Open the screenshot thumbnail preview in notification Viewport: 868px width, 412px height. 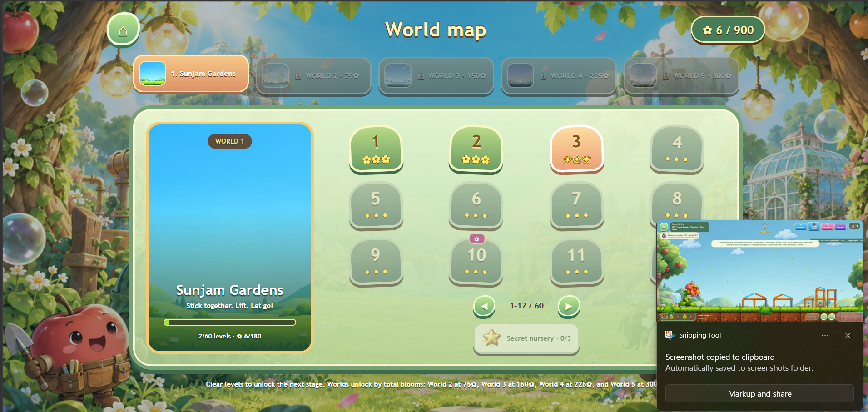coord(759,271)
